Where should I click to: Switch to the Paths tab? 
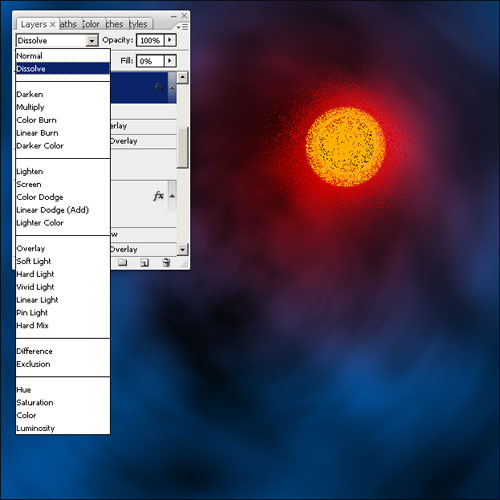tap(68, 24)
